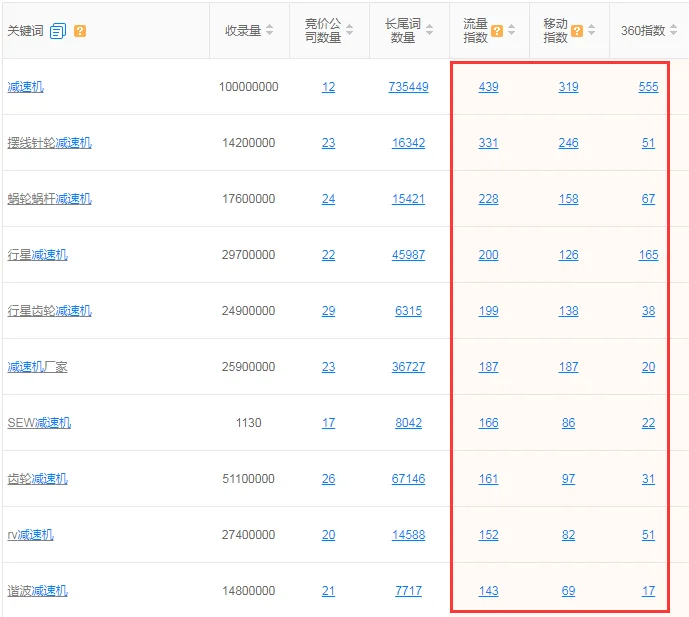Open the 齿轮减速机 keyword link
The width and height of the screenshot is (689, 617).
[38, 479]
